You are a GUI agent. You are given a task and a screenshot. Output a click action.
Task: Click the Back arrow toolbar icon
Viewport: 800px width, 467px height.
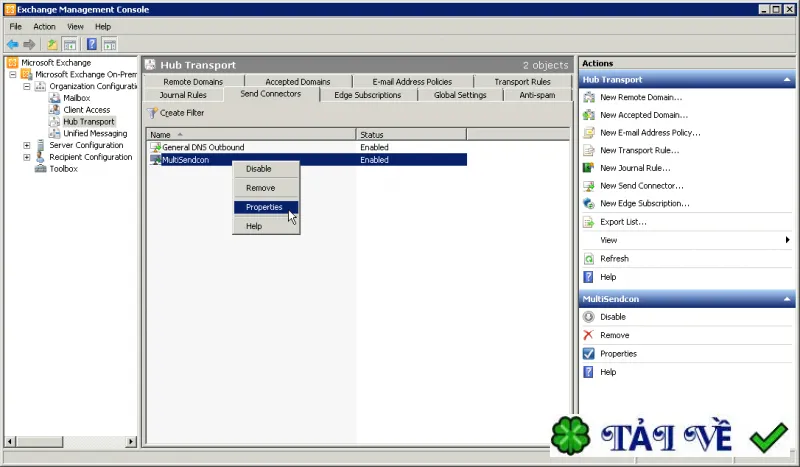pos(13,44)
